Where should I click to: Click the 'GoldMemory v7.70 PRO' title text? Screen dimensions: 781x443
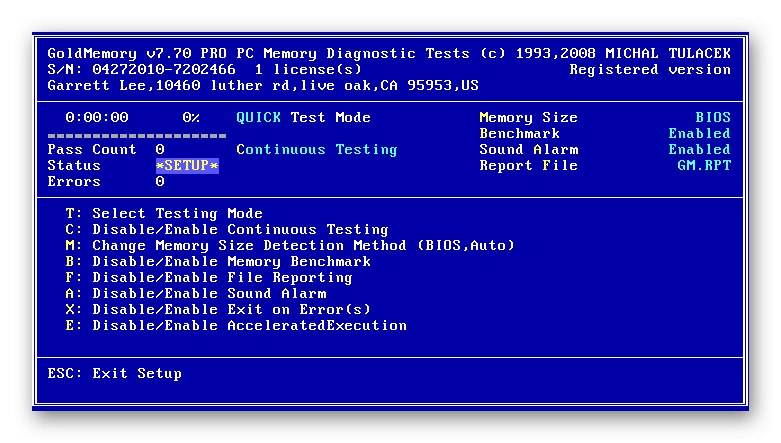coord(137,53)
